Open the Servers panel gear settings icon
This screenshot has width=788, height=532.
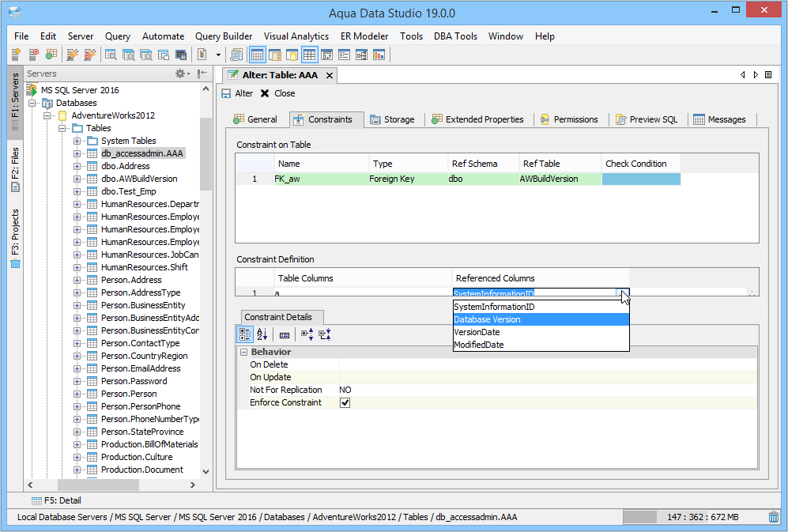(x=180, y=74)
